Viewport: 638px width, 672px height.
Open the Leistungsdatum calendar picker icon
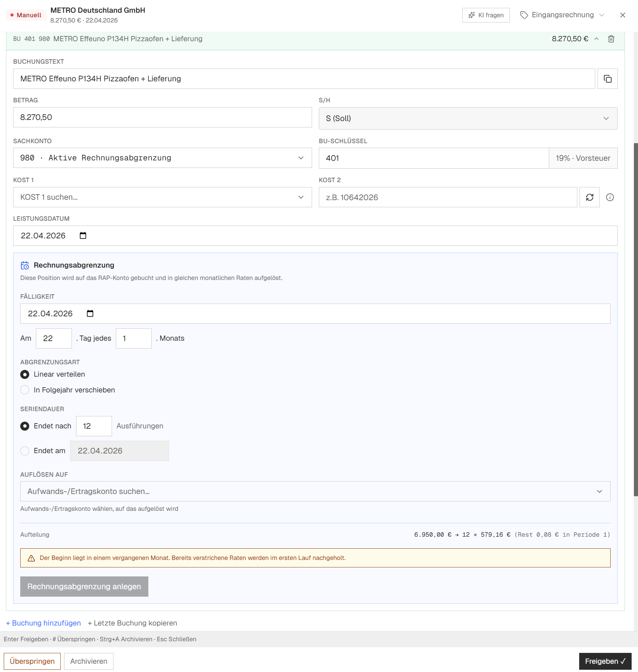coord(83,235)
